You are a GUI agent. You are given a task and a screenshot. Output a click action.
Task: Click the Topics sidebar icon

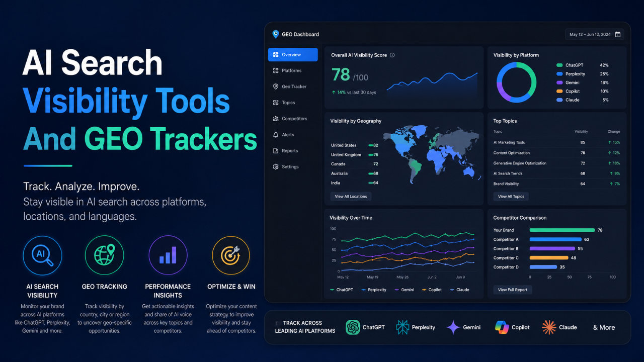(x=276, y=103)
